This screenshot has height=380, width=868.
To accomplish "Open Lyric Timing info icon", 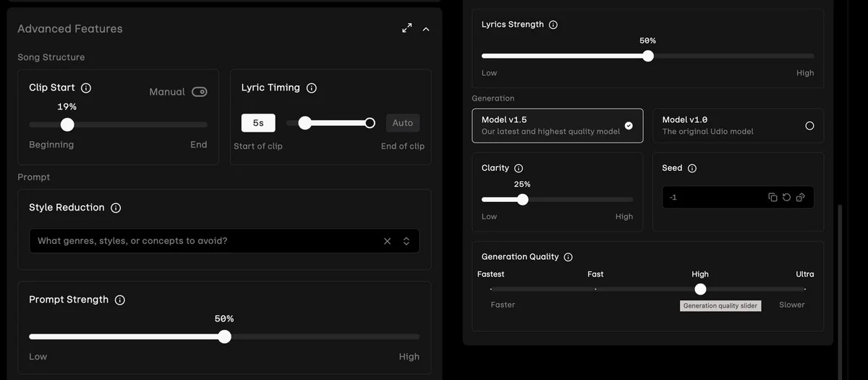I will click(312, 88).
